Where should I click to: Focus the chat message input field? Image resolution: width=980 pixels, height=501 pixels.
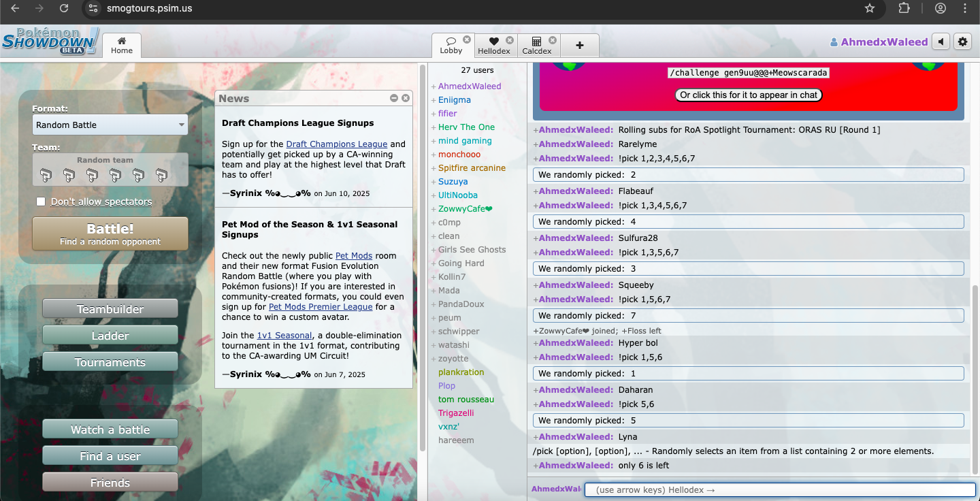(780, 490)
